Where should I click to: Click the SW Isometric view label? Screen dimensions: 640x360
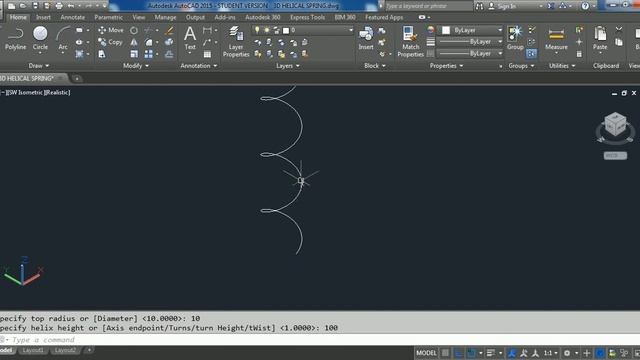click(x=24, y=93)
